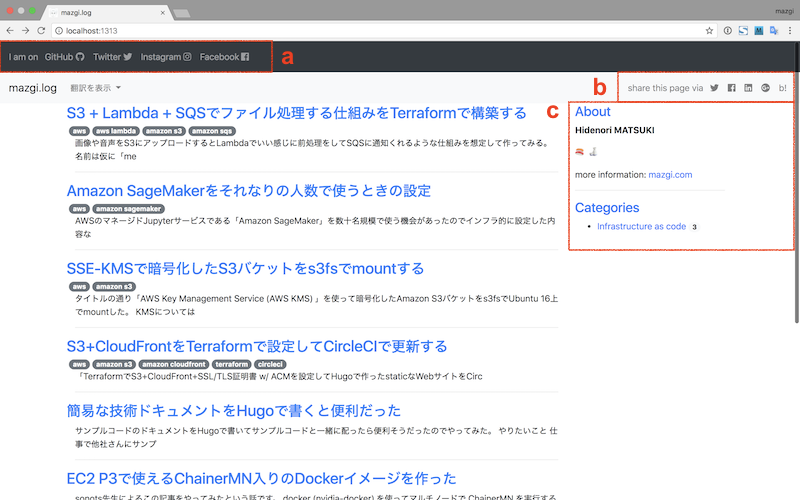The image size is (800, 500).
Task: Share page via Google Plus icon
Action: (x=765, y=88)
